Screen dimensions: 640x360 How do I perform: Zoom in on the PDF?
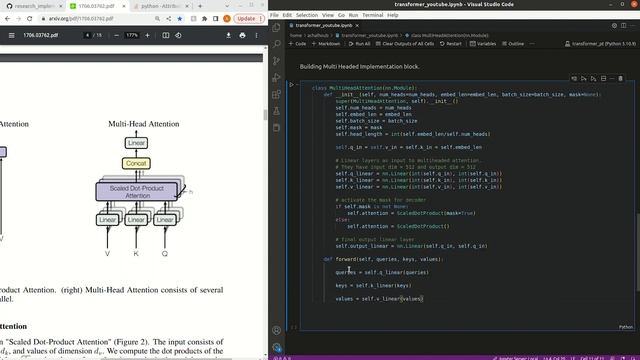(x=147, y=36)
